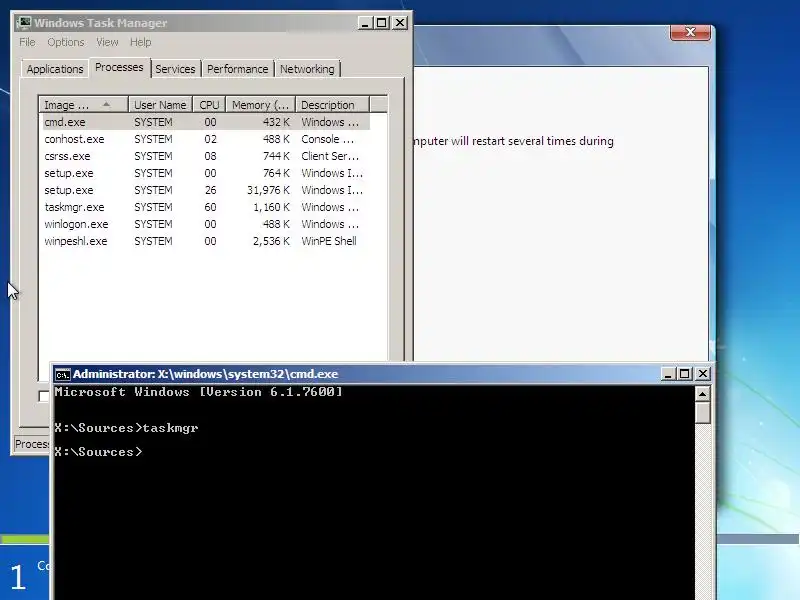Select the Processes tab
Screen dimensions: 800x600
(119, 67)
